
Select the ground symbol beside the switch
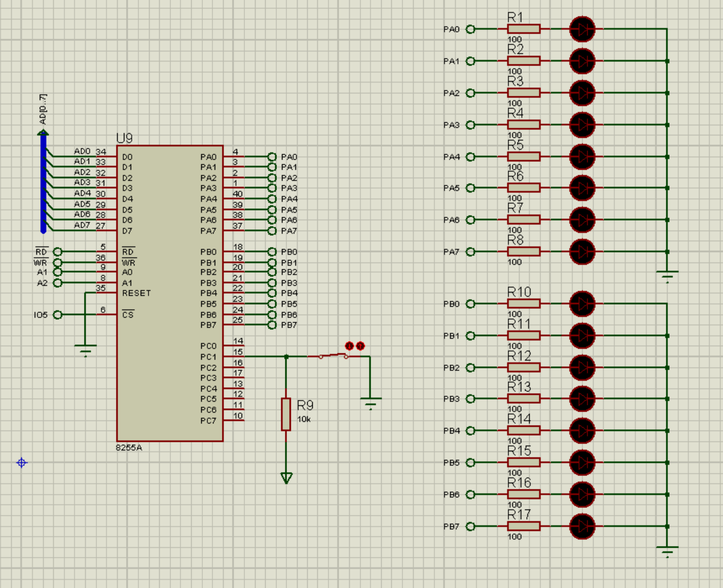point(370,404)
